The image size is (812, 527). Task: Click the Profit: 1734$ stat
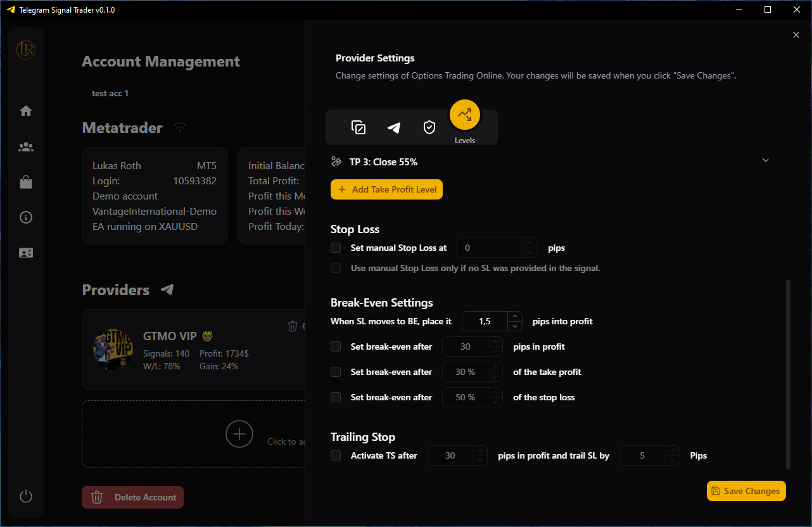[x=224, y=353]
